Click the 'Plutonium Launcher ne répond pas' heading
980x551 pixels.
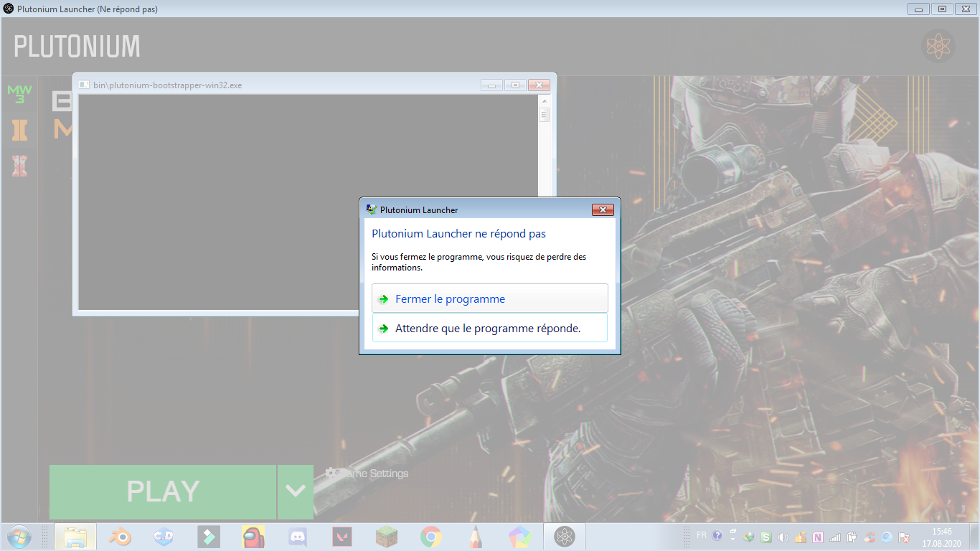(458, 234)
